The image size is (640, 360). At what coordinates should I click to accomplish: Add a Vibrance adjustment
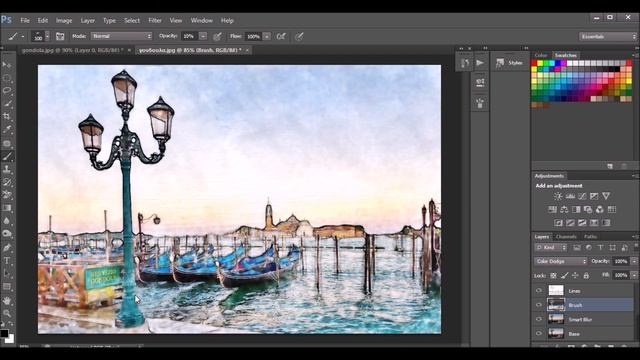click(606, 196)
